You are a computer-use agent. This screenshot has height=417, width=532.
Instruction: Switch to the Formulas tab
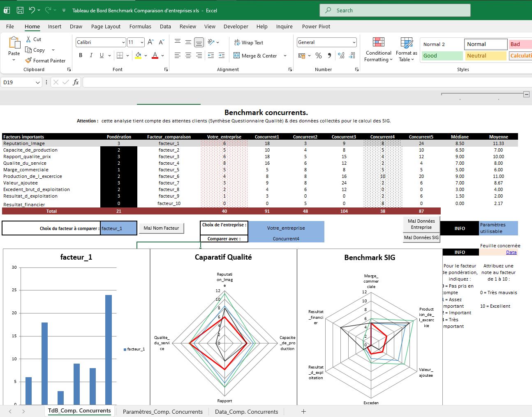140,26
